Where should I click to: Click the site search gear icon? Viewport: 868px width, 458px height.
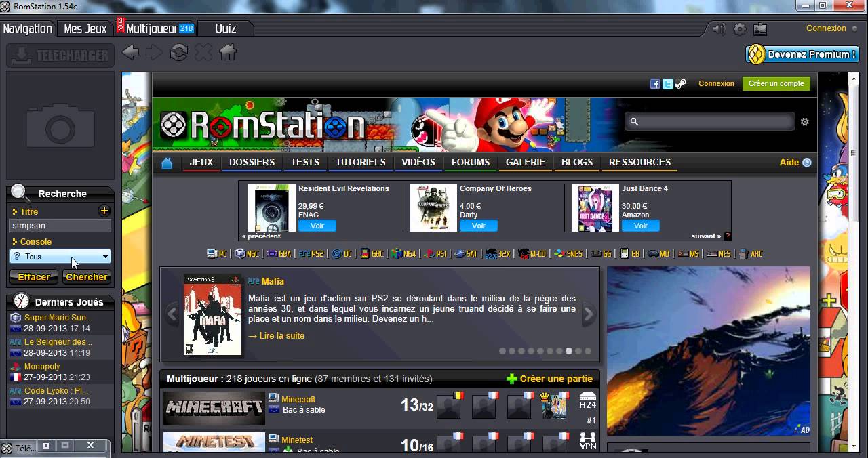(x=805, y=122)
